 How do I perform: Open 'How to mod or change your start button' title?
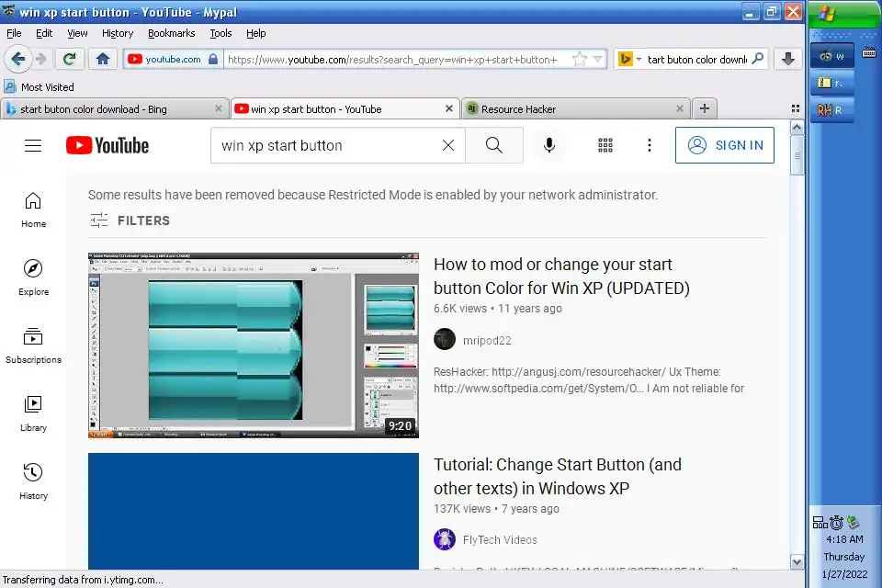tap(561, 277)
